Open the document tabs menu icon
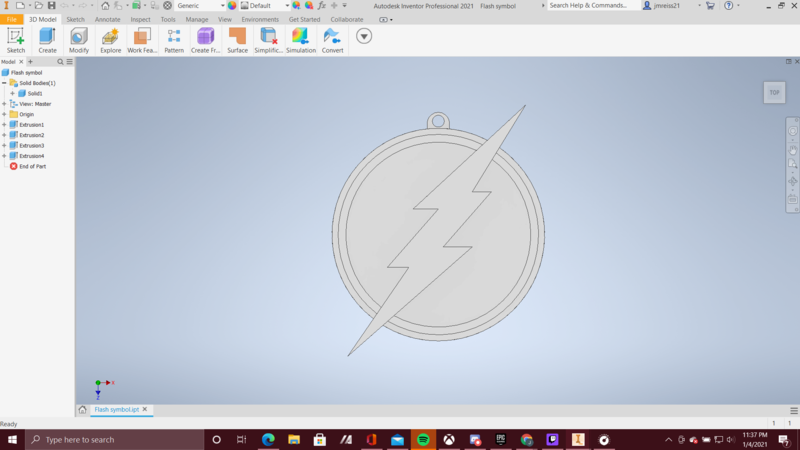Viewport: 800px width, 450px height. pyautogui.click(x=794, y=410)
